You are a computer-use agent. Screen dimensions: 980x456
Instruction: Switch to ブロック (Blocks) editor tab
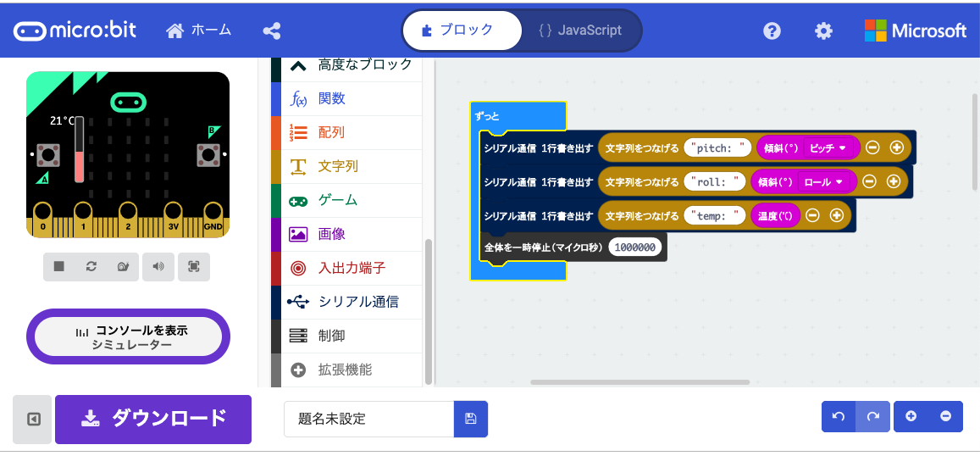click(x=462, y=30)
